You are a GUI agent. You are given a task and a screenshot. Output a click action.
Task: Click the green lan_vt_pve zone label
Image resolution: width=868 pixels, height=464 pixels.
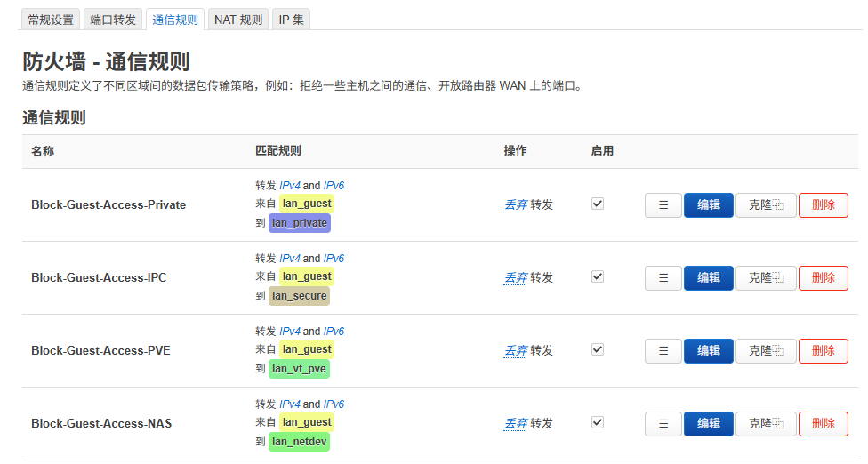pos(299,369)
